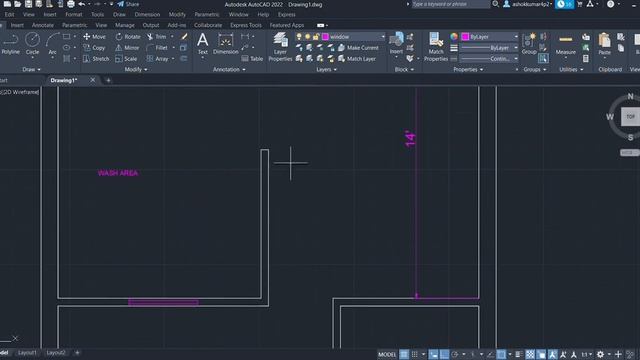Select the WASH AREA text
The image size is (640, 360).
pyautogui.click(x=118, y=173)
